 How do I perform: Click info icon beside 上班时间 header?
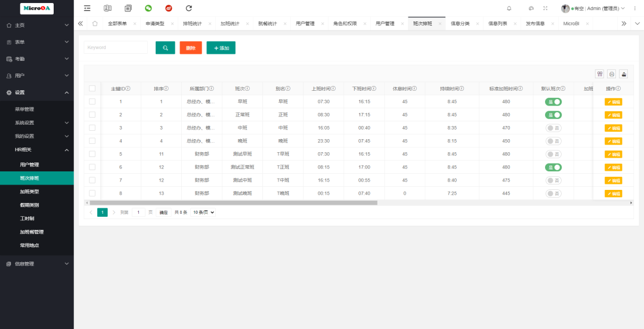point(333,88)
